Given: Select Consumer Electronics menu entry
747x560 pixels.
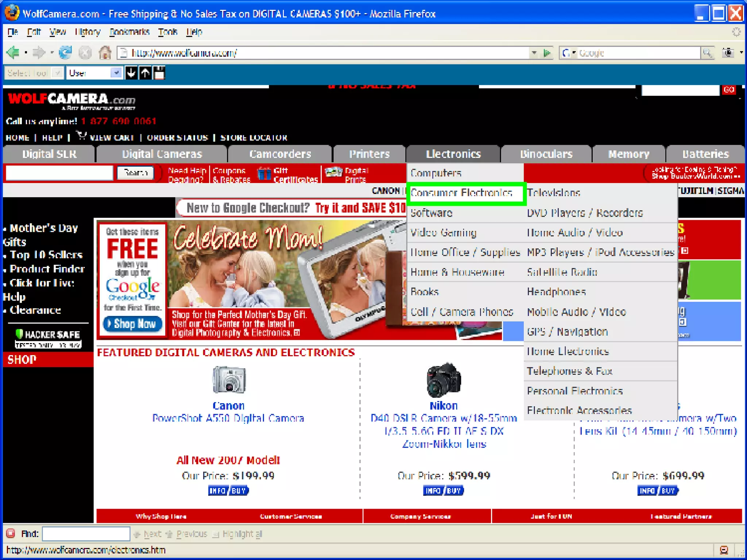Looking at the screenshot, I should coord(461,193).
